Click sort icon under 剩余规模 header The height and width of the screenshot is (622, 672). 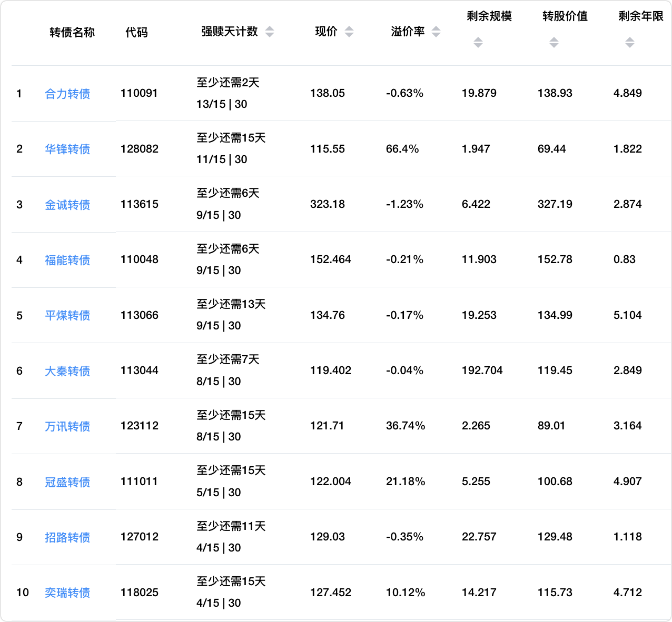point(478,43)
